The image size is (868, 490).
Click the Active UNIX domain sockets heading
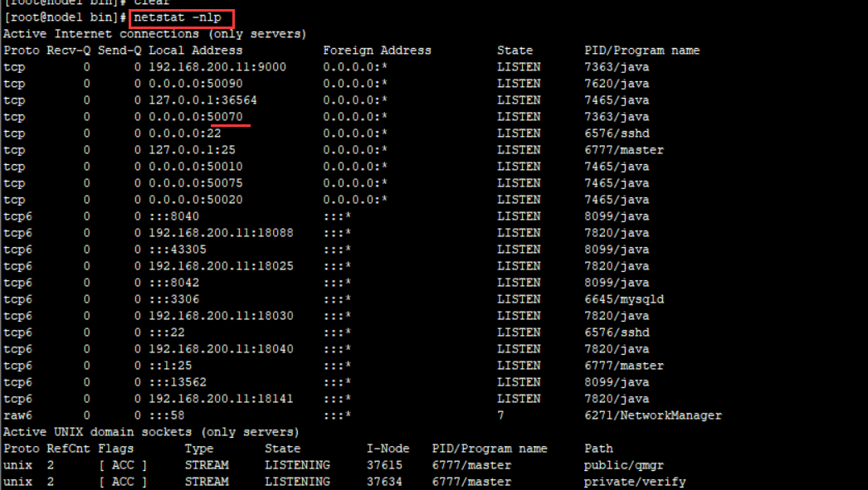click(151, 432)
